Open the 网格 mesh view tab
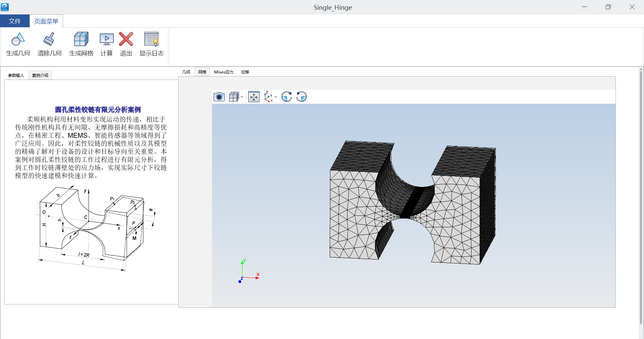 [202, 72]
